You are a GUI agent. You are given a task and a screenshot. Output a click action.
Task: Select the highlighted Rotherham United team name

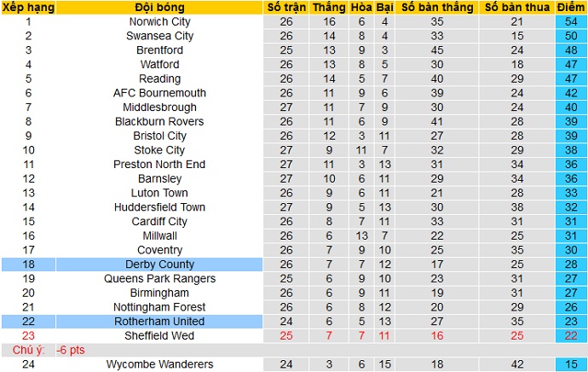tap(160, 322)
